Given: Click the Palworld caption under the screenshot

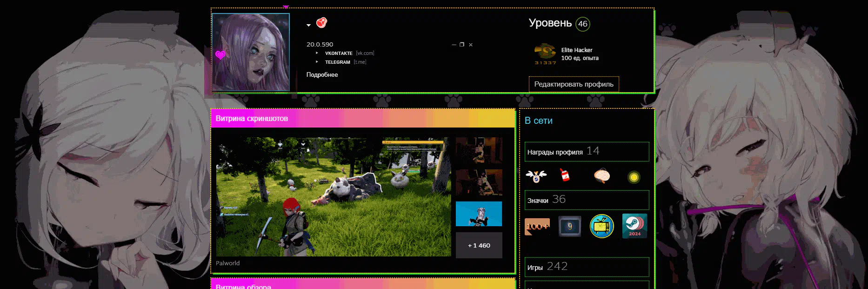Looking at the screenshot, I should (x=228, y=263).
